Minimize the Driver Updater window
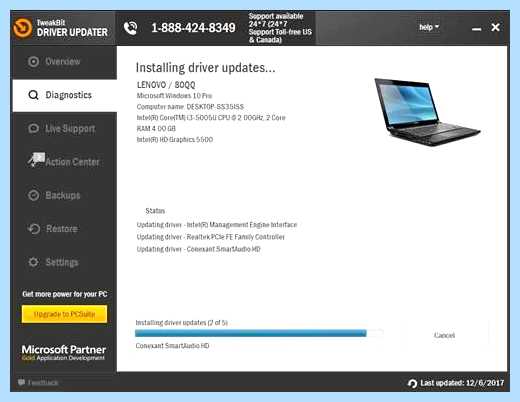The width and height of the screenshot is (520, 402). click(477, 29)
